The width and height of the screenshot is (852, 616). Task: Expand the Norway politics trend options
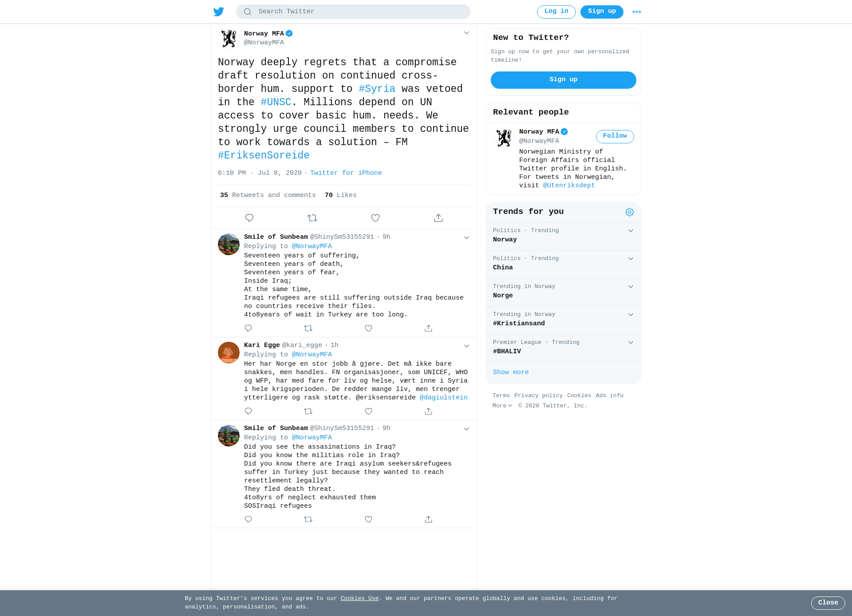pyautogui.click(x=631, y=231)
